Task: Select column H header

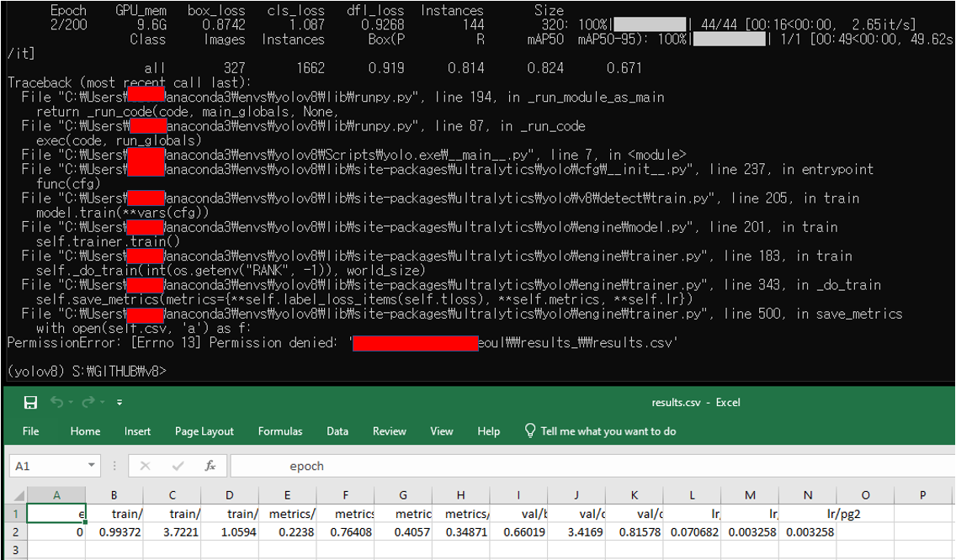Action: [x=461, y=494]
